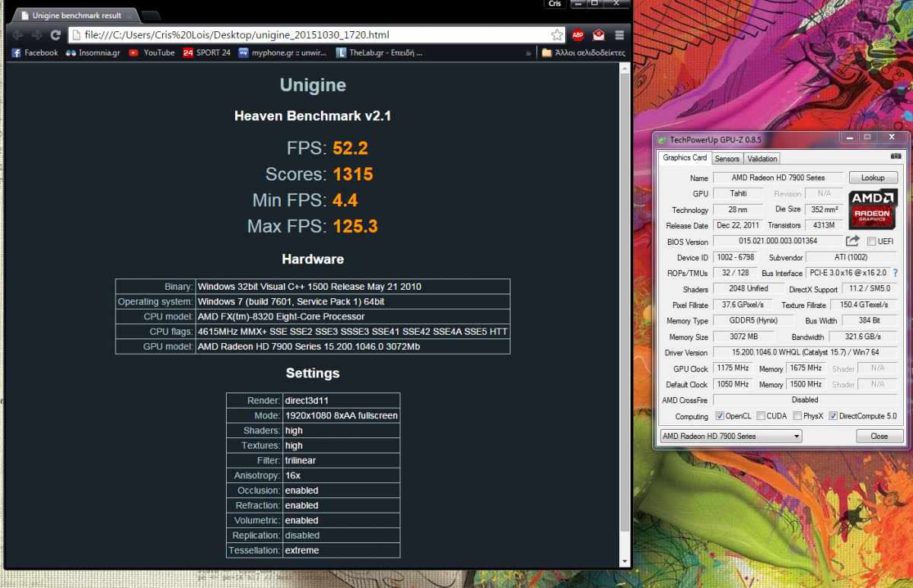Click the Scores value 1315
Screen dimensions: 913x588
click(353, 174)
